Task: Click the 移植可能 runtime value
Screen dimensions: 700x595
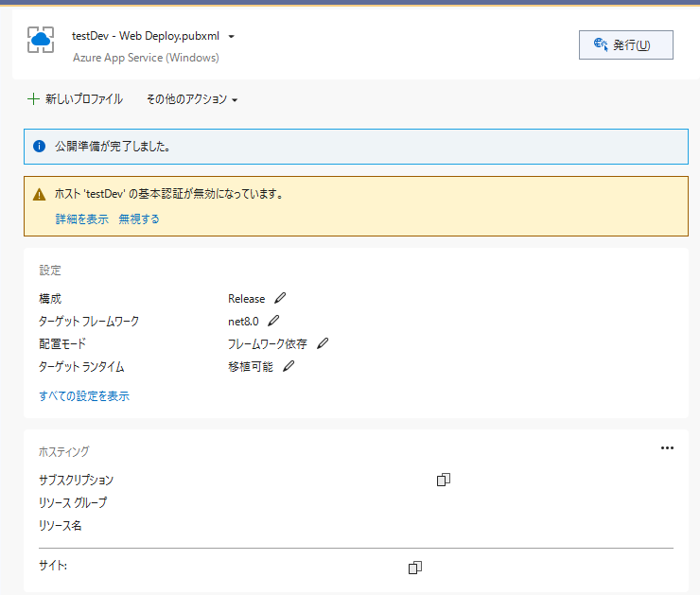Action: tap(251, 367)
